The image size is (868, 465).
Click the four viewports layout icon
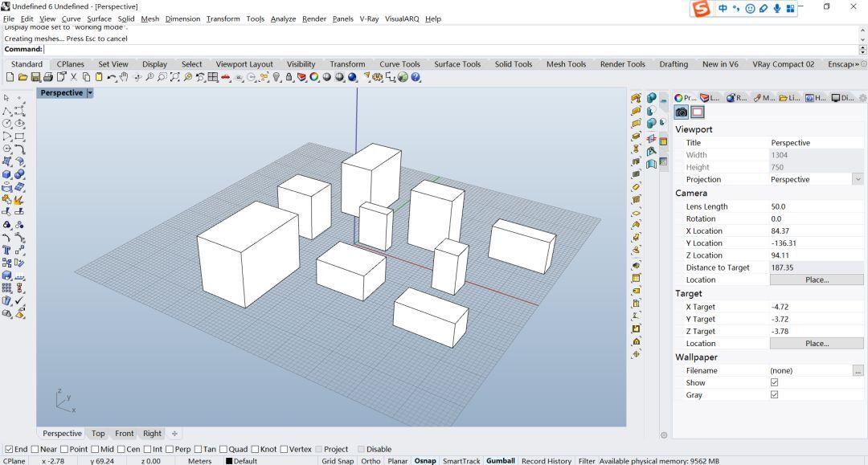pos(212,77)
